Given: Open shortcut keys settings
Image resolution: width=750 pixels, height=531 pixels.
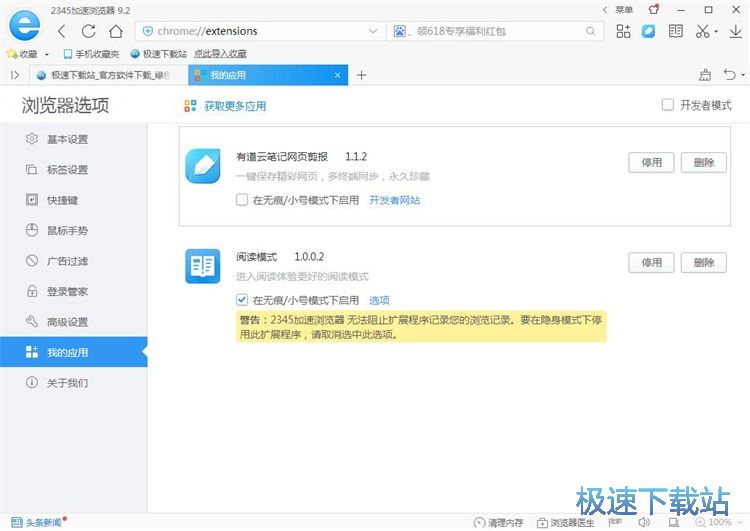Looking at the screenshot, I should click(74, 200).
